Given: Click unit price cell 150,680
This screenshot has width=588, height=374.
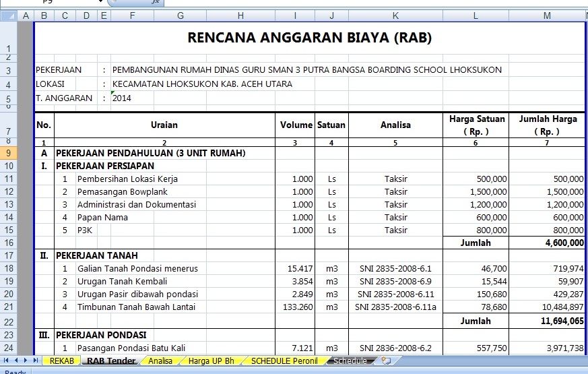Looking at the screenshot, I should (x=476, y=294).
